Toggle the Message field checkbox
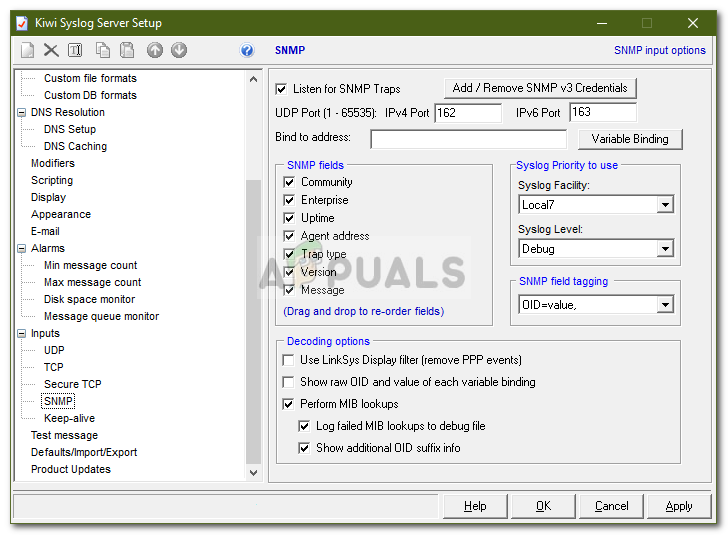The image size is (728, 535). click(x=289, y=290)
